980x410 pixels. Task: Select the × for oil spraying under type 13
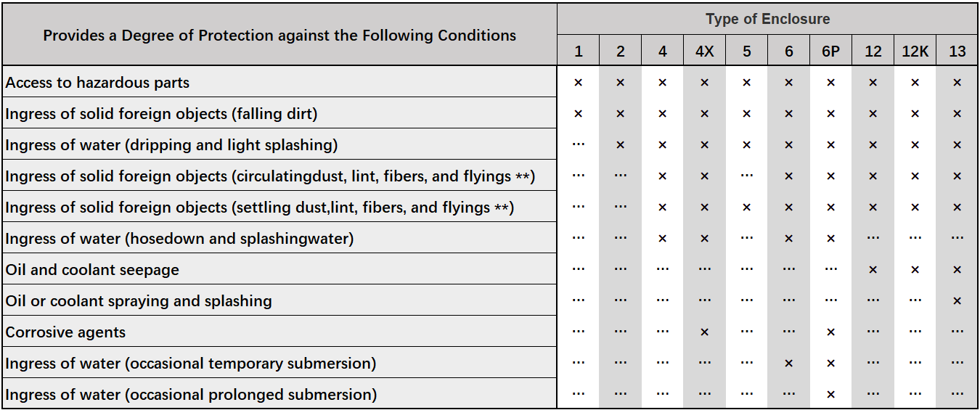pyautogui.click(x=957, y=301)
